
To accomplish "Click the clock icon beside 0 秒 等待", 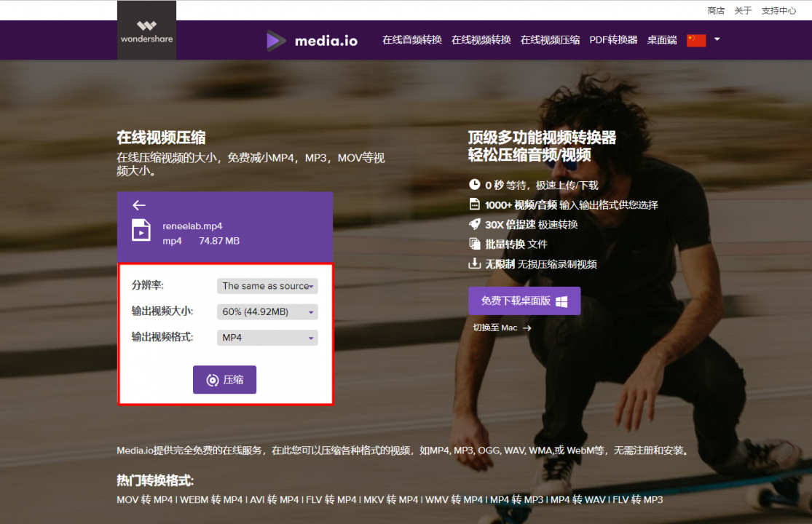I will (x=474, y=185).
